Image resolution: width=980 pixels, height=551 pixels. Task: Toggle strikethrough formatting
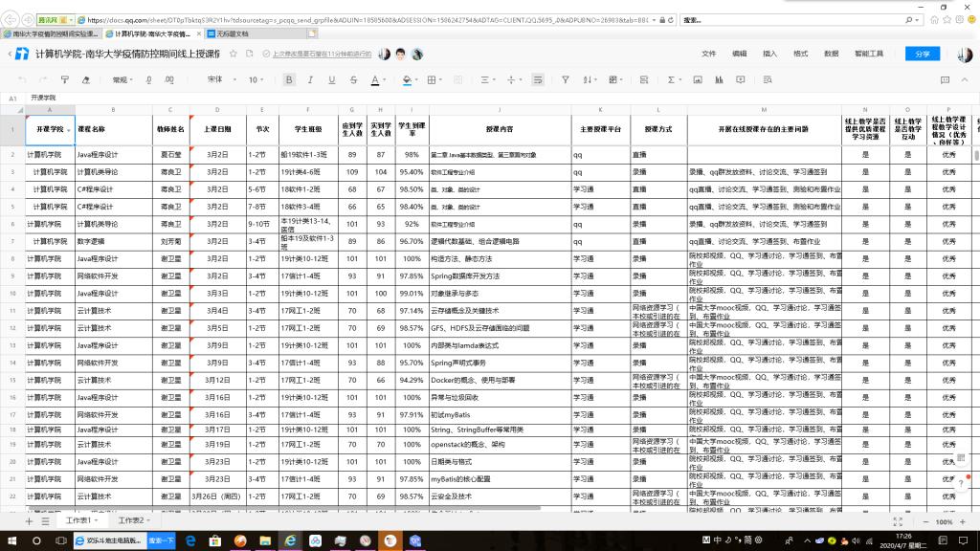tap(352, 79)
